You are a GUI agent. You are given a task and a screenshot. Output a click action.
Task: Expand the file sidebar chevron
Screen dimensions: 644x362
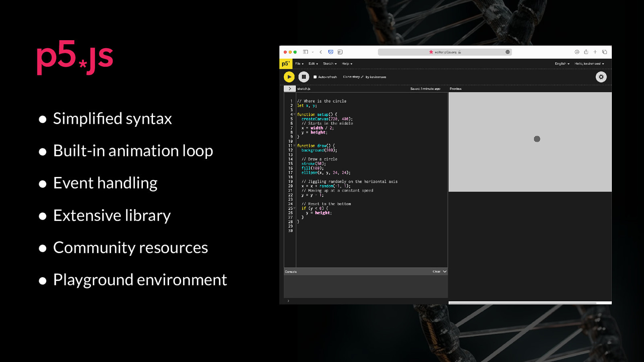click(x=290, y=88)
